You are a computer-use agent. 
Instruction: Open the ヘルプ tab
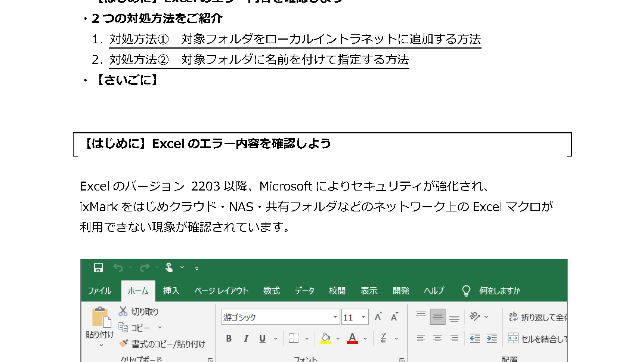click(434, 291)
